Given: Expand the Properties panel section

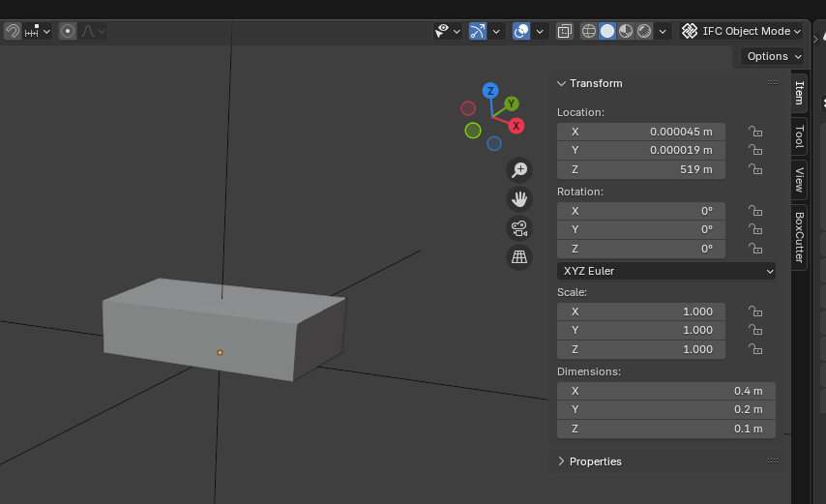Looking at the screenshot, I should click(x=595, y=461).
